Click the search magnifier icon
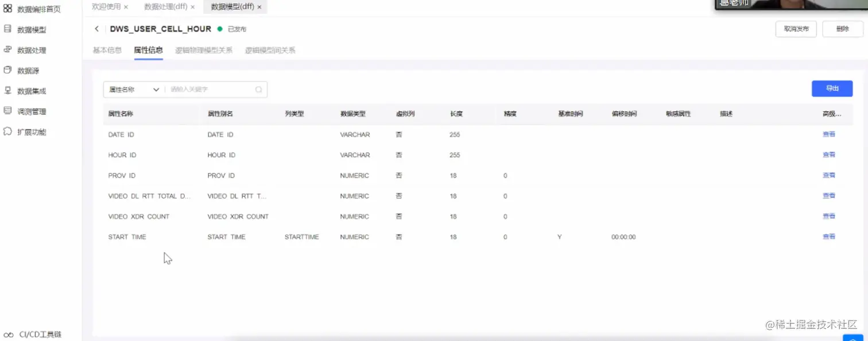 (x=258, y=90)
